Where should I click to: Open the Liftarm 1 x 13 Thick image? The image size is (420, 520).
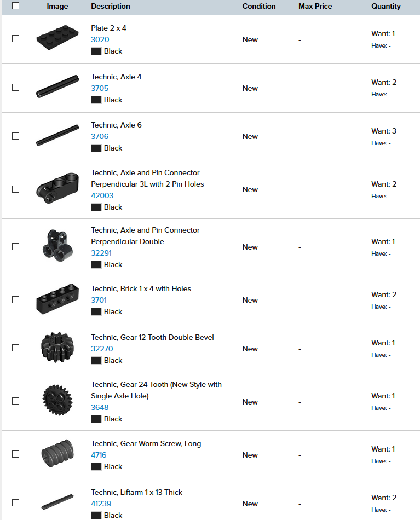(57, 502)
